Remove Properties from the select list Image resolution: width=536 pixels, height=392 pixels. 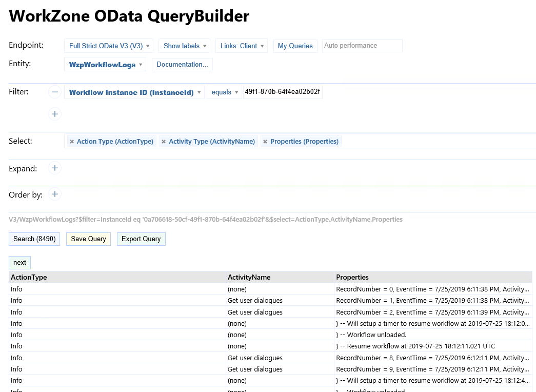[265, 142]
